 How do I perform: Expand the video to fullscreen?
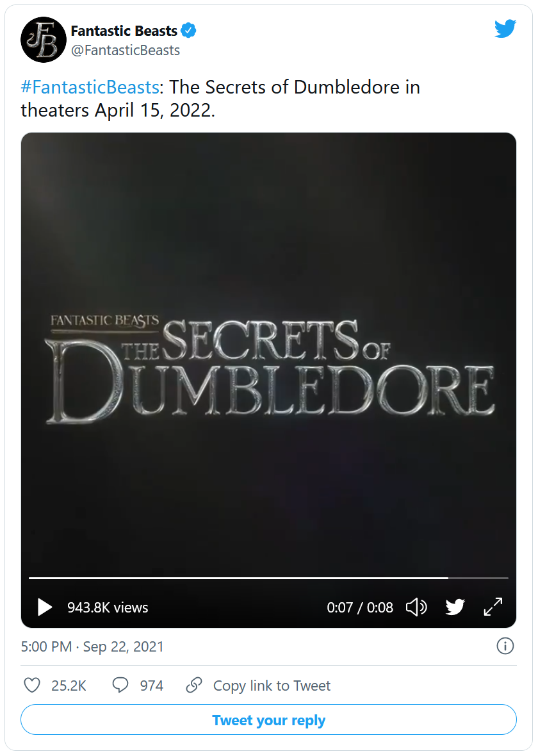point(493,607)
